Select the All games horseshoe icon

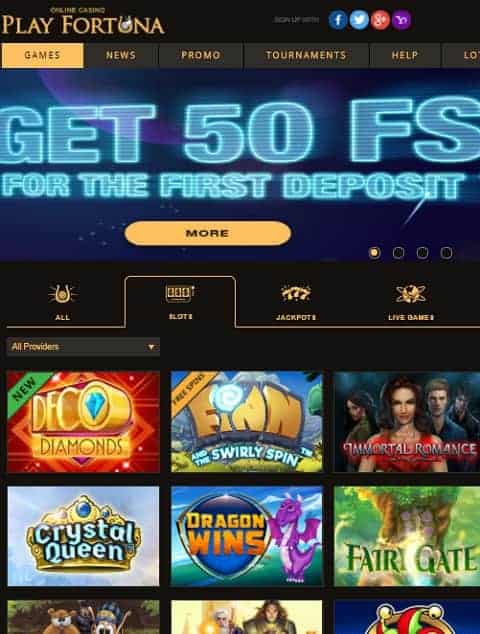coord(62,294)
